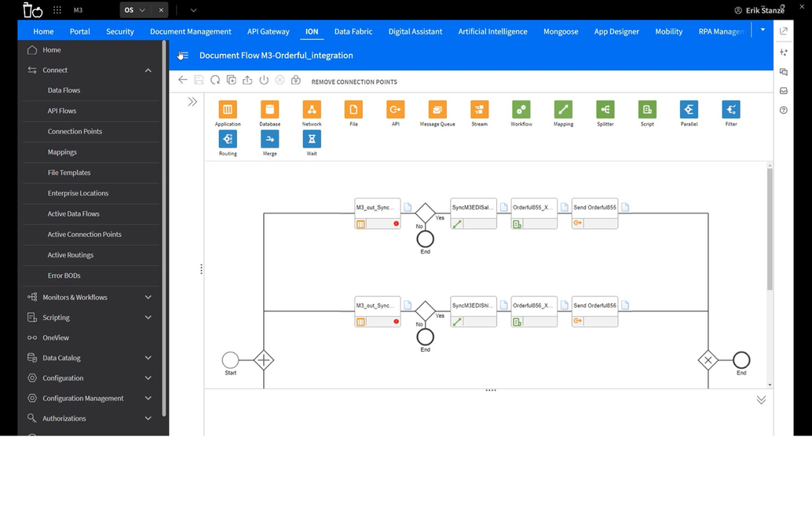Viewport: 812px width, 518px height.
Task: Expand the Data Catalog section
Action: coord(148,357)
